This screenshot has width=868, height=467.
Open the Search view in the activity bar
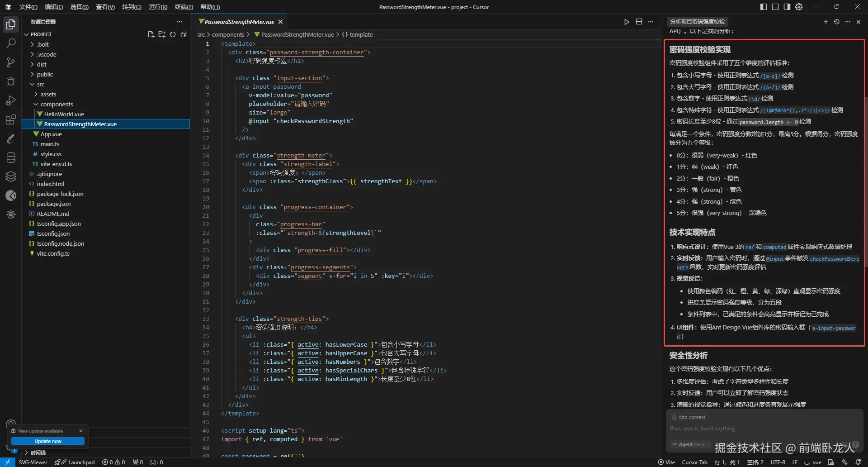[11, 43]
